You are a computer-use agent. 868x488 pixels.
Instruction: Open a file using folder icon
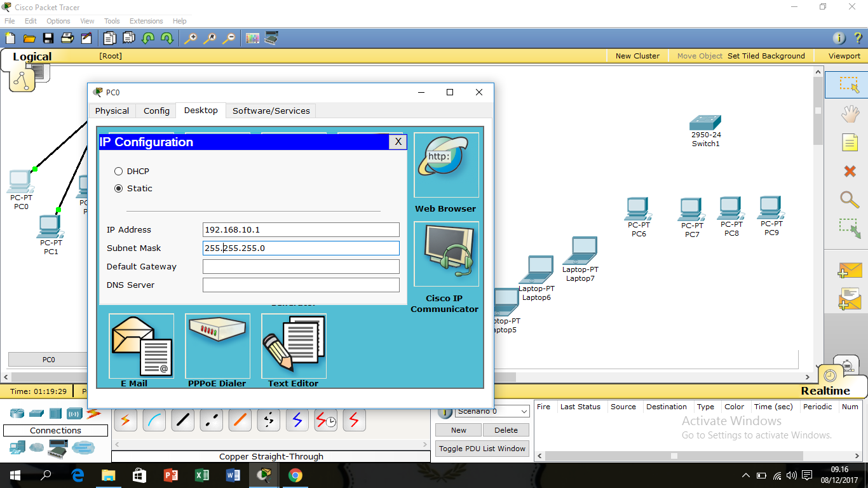(x=29, y=38)
